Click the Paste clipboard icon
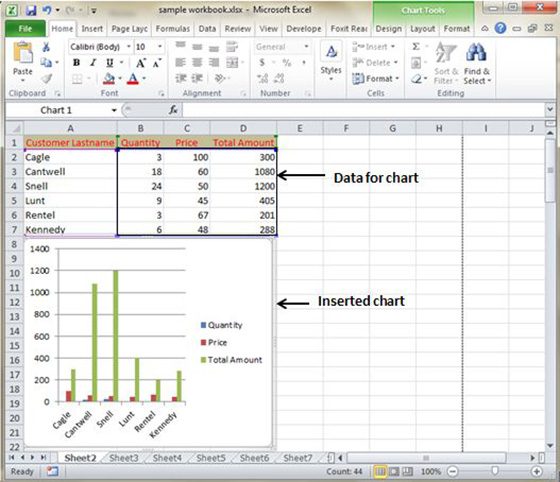The height and width of the screenshot is (482, 560). (23, 52)
